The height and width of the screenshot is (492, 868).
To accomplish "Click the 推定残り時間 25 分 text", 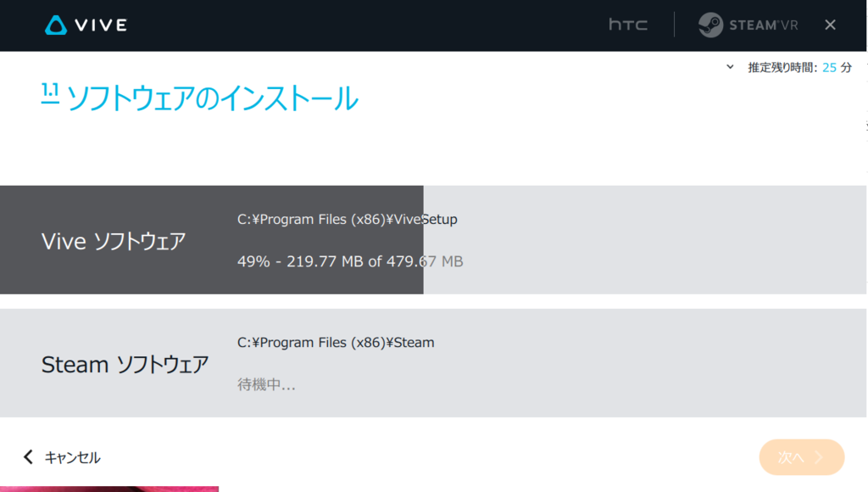I will (799, 68).
